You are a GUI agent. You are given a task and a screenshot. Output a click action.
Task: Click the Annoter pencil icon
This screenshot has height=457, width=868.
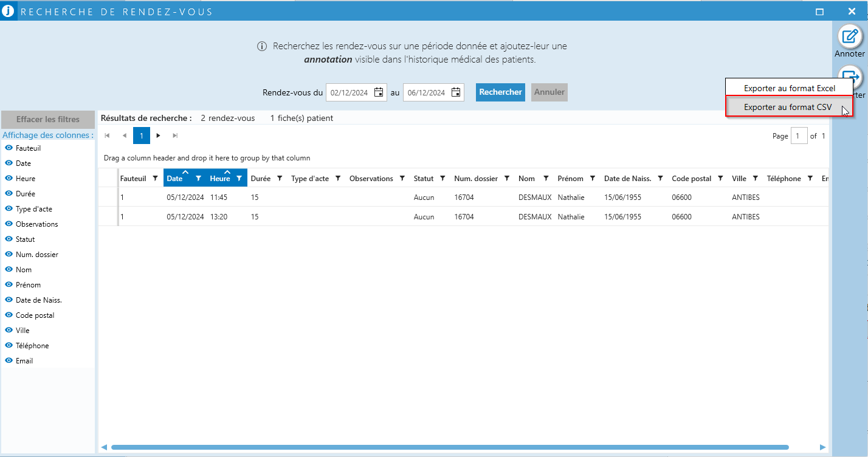(850, 36)
